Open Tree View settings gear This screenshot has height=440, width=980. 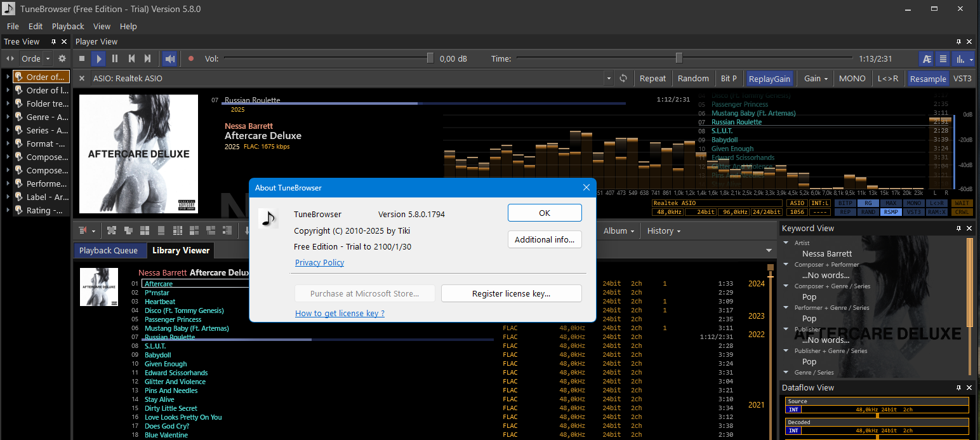point(62,58)
